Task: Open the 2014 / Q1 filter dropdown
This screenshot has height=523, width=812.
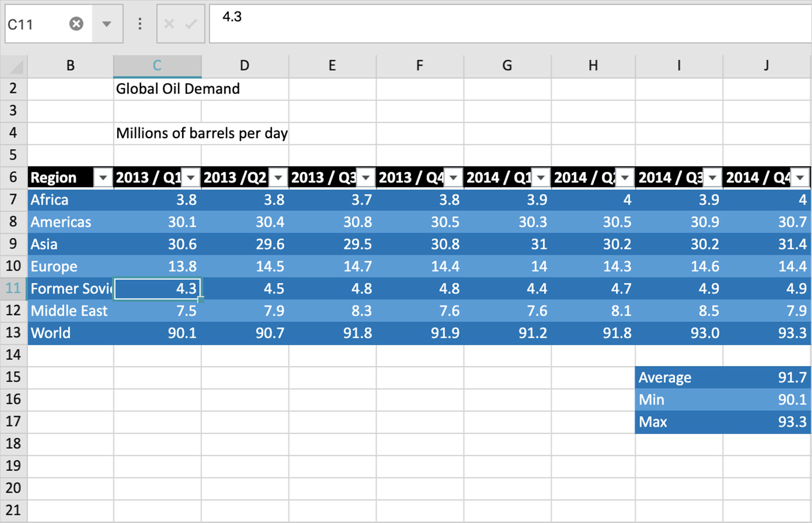Action: click(x=542, y=178)
